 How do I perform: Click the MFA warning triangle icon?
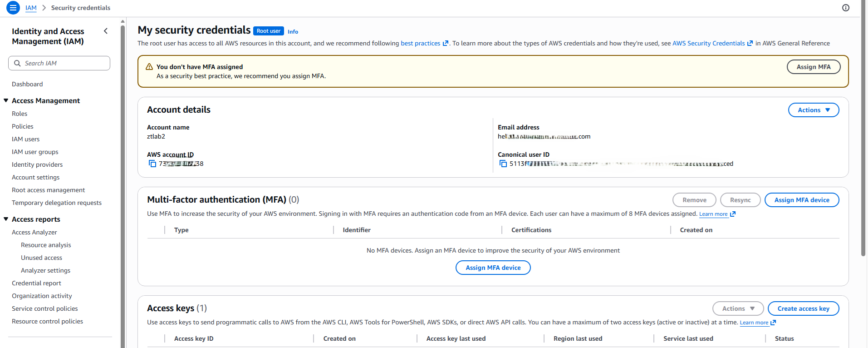(x=149, y=67)
